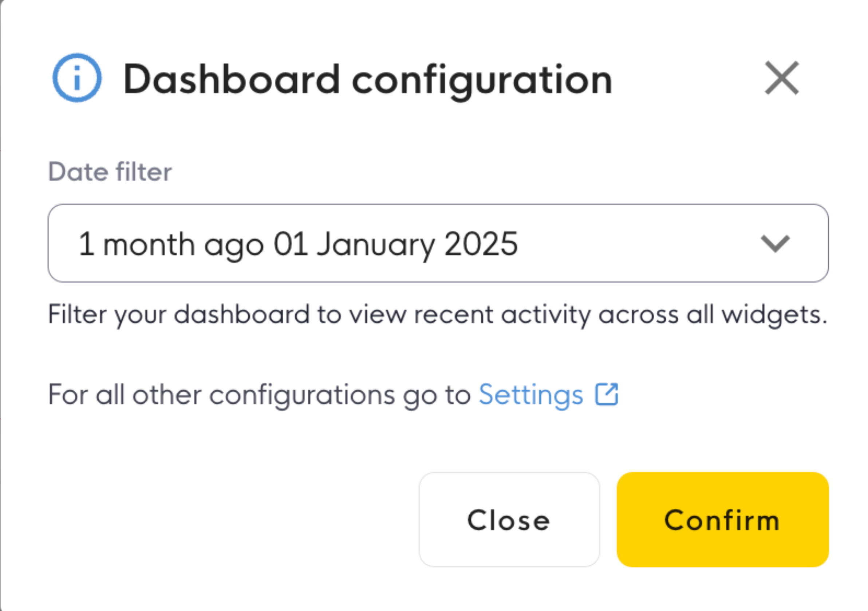Image resolution: width=868 pixels, height=611 pixels.
Task: Confirm the dashboard configuration
Action: tap(722, 520)
